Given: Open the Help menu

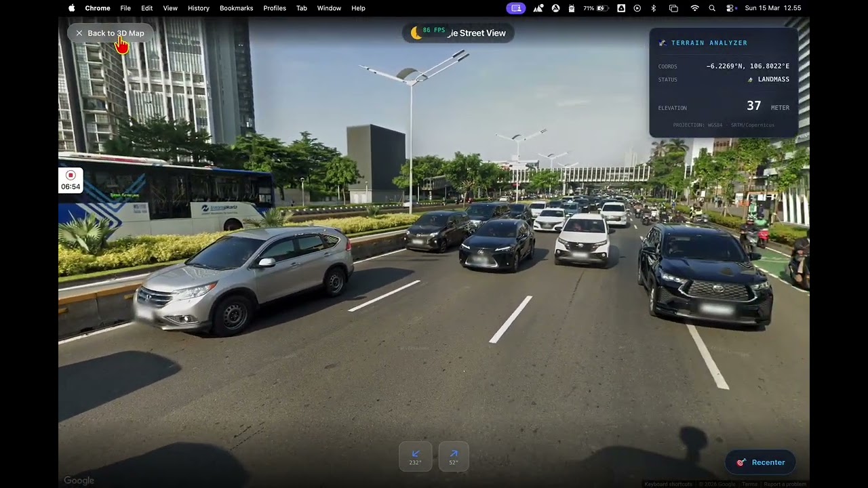Looking at the screenshot, I should tap(359, 8).
